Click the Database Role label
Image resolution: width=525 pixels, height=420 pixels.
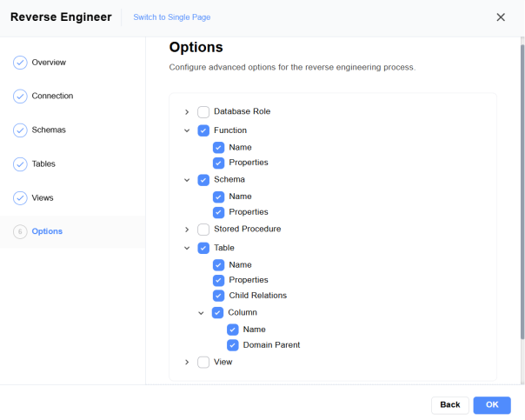pos(243,111)
